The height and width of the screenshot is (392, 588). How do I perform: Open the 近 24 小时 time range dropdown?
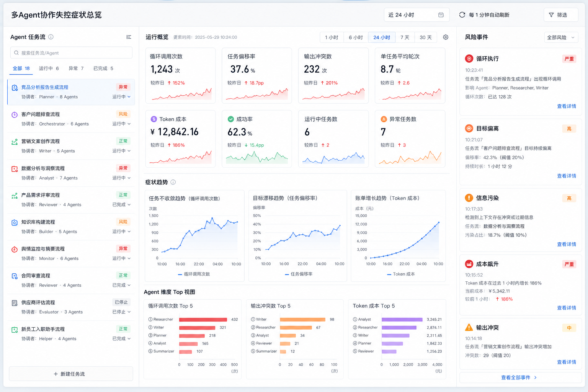point(416,15)
